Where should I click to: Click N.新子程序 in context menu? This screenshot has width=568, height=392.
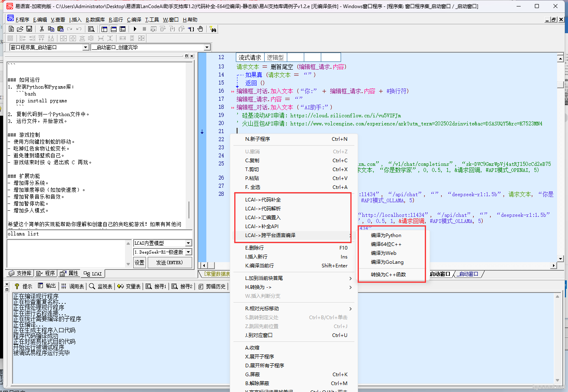tap(294, 139)
